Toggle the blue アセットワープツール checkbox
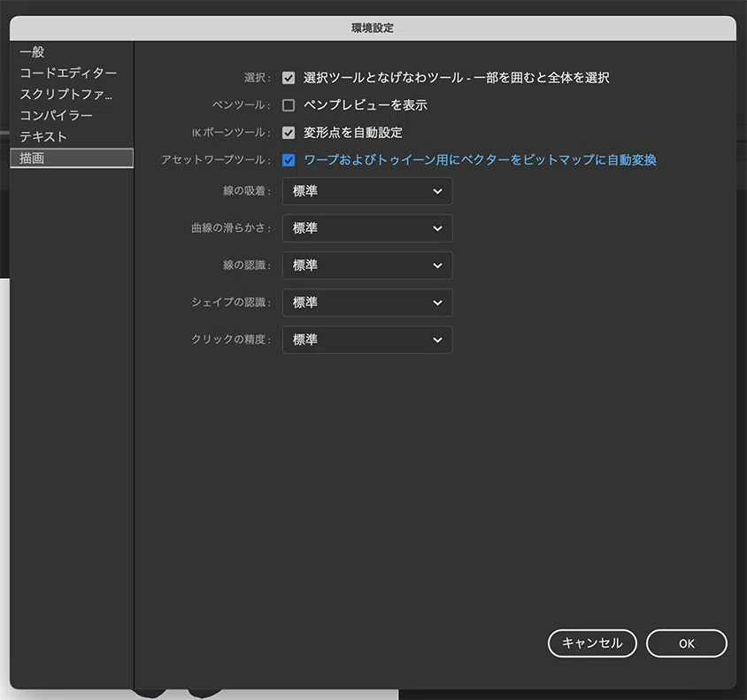 [x=289, y=160]
